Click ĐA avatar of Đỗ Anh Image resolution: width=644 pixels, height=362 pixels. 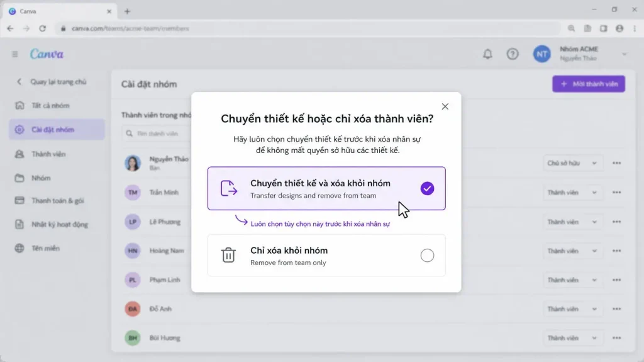[133, 309]
